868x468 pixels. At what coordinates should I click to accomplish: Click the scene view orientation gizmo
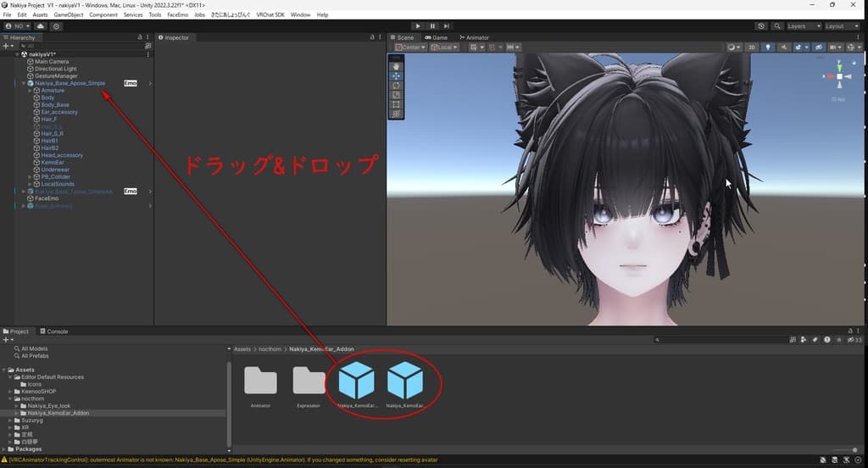coord(839,76)
